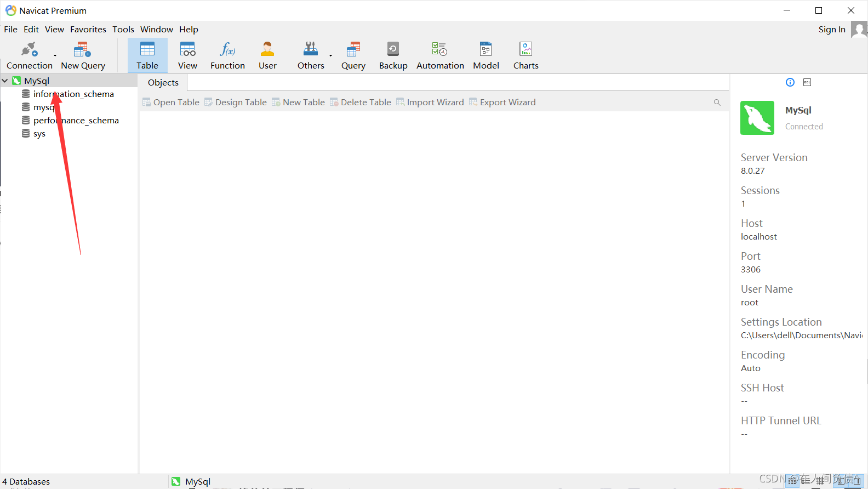868x489 pixels.
Task: Expand the Others dropdown arrow
Action: point(330,55)
